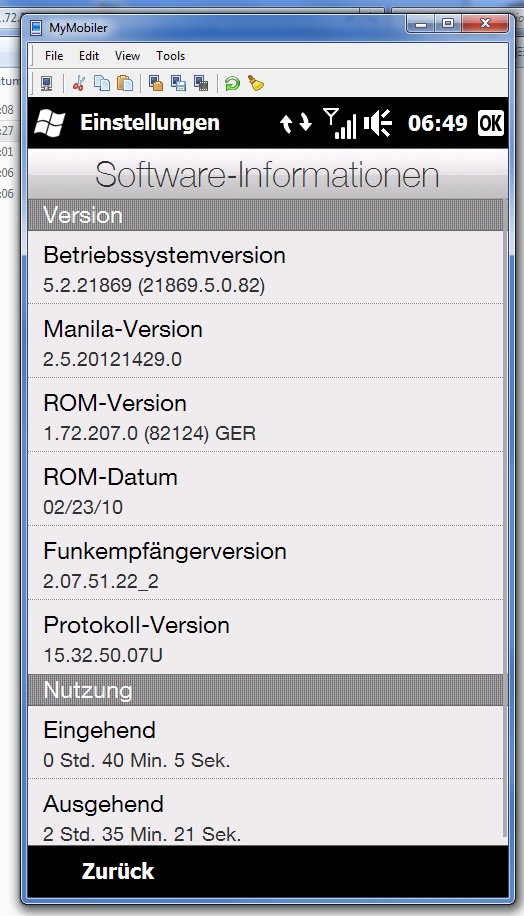524x916 pixels.
Task: Click the yellow broom clean icon
Action: coord(256,84)
